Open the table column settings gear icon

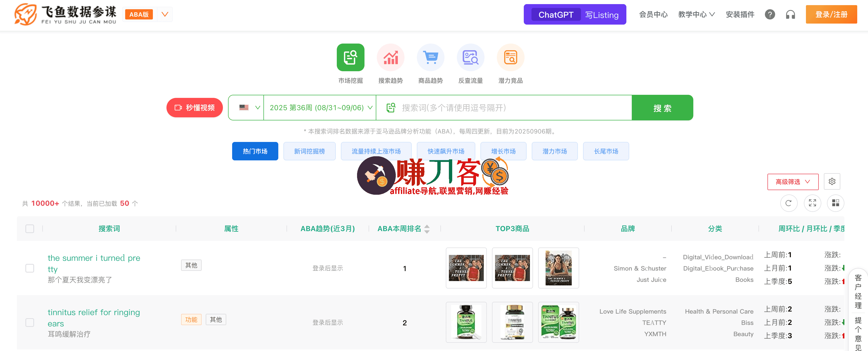click(x=832, y=181)
